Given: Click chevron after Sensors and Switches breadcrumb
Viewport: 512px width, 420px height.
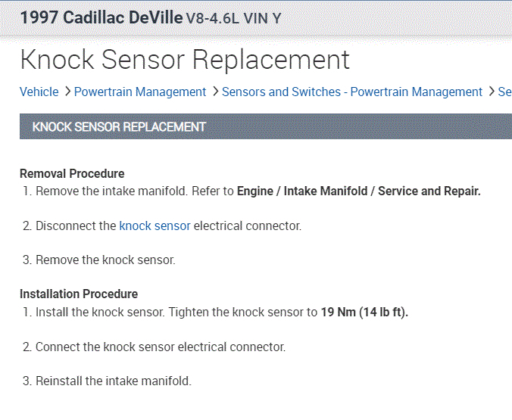Looking at the screenshot, I should click(x=490, y=92).
